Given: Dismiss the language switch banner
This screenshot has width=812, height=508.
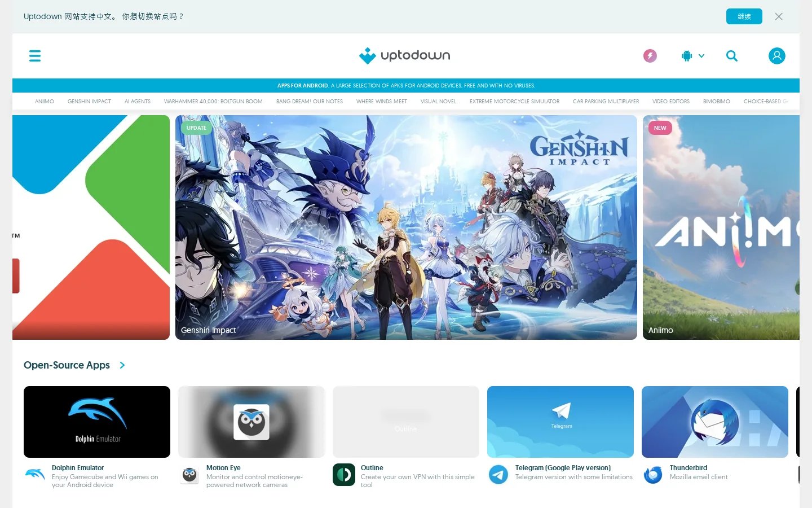Looking at the screenshot, I should [x=779, y=16].
